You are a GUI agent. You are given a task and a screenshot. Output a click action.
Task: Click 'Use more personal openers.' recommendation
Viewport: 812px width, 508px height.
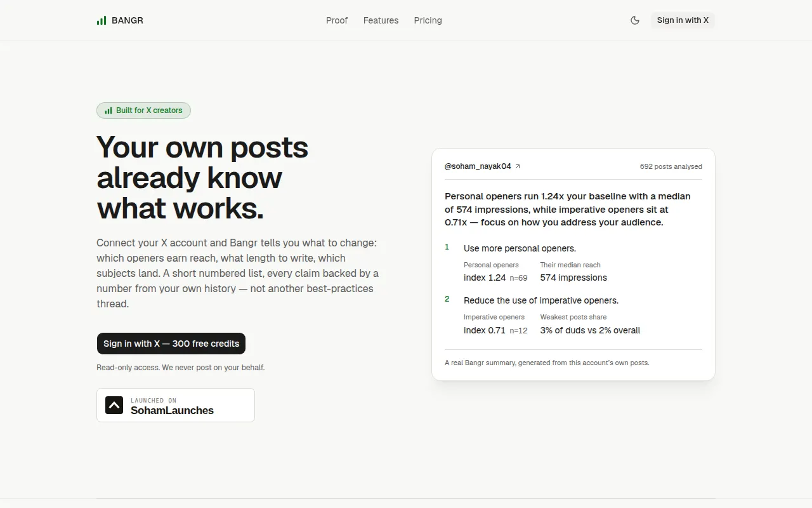click(520, 248)
